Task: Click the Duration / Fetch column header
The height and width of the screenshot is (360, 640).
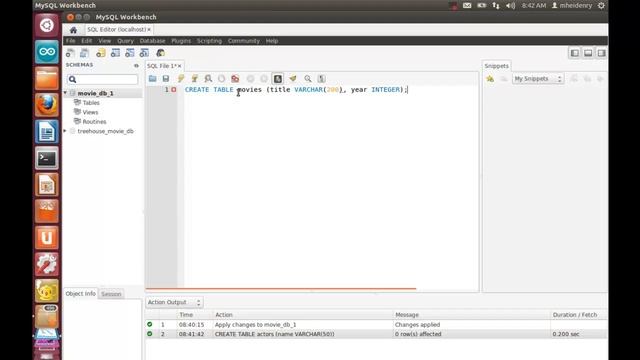Action: point(575,315)
